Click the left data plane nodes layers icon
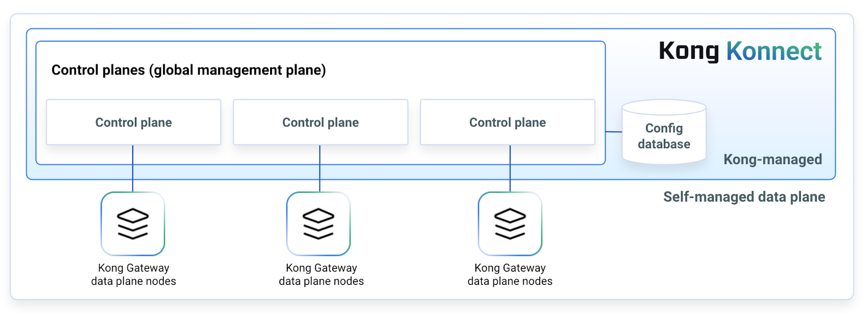 click(x=133, y=223)
